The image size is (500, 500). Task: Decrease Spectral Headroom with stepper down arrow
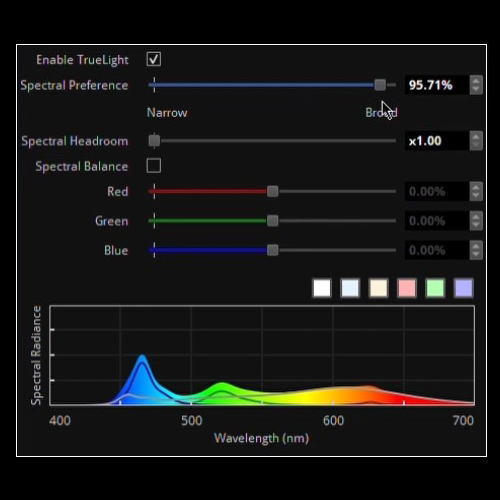pyautogui.click(x=476, y=145)
